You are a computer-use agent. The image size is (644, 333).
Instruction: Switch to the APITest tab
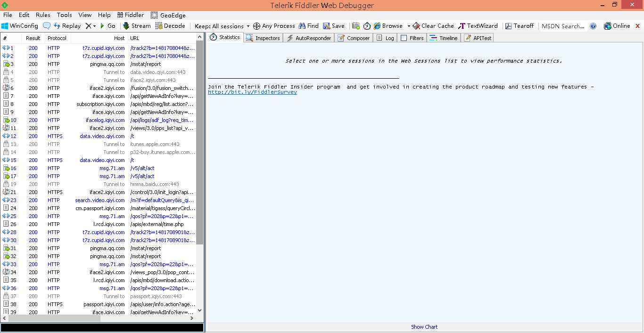tap(478, 38)
